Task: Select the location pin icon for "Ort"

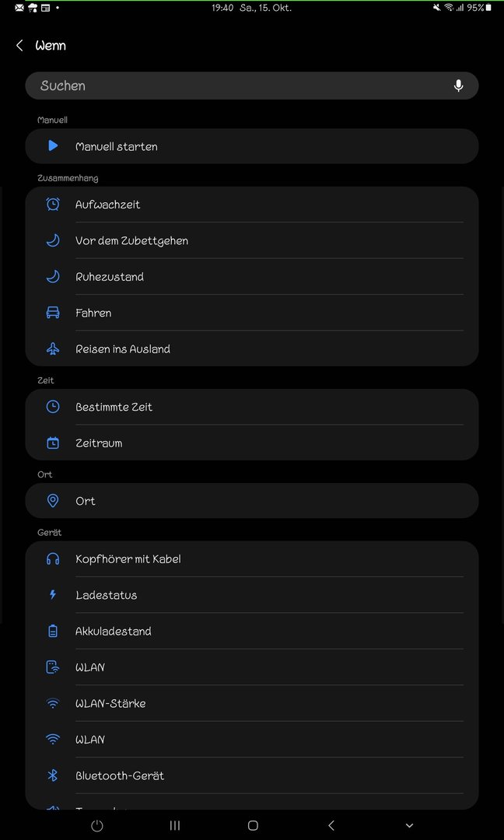Action: pyautogui.click(x=53, y=501)
